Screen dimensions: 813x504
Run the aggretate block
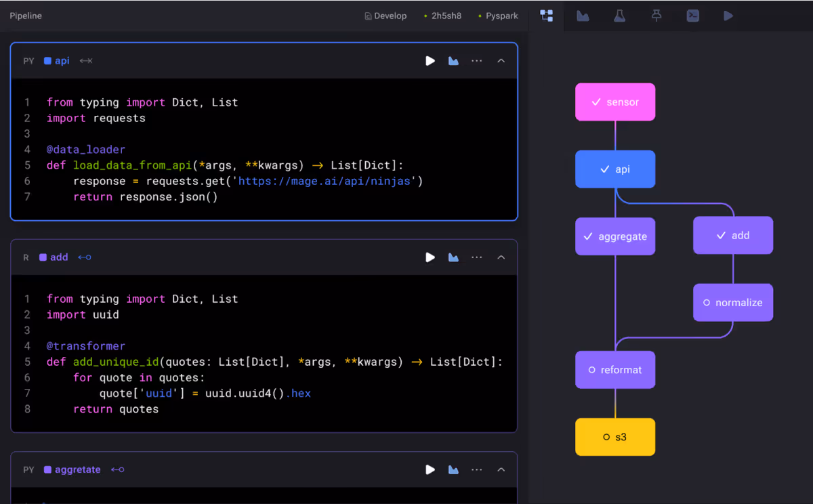coord(430,469)
